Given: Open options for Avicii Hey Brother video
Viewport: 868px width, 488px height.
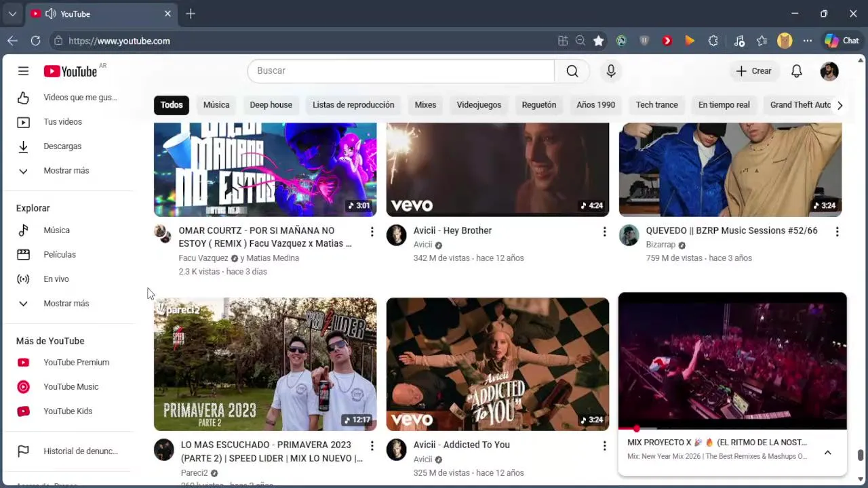Looking at the screenshot, I should (x=604, y=232).
